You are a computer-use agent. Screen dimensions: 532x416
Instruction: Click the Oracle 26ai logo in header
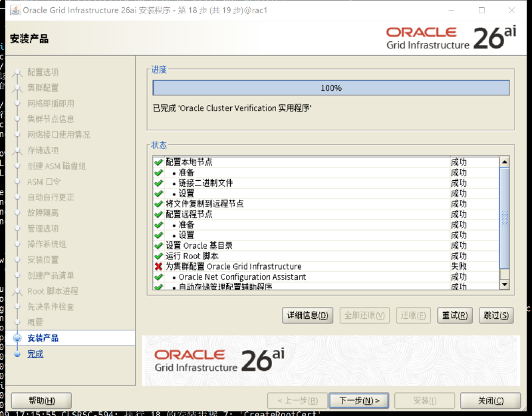451,38
